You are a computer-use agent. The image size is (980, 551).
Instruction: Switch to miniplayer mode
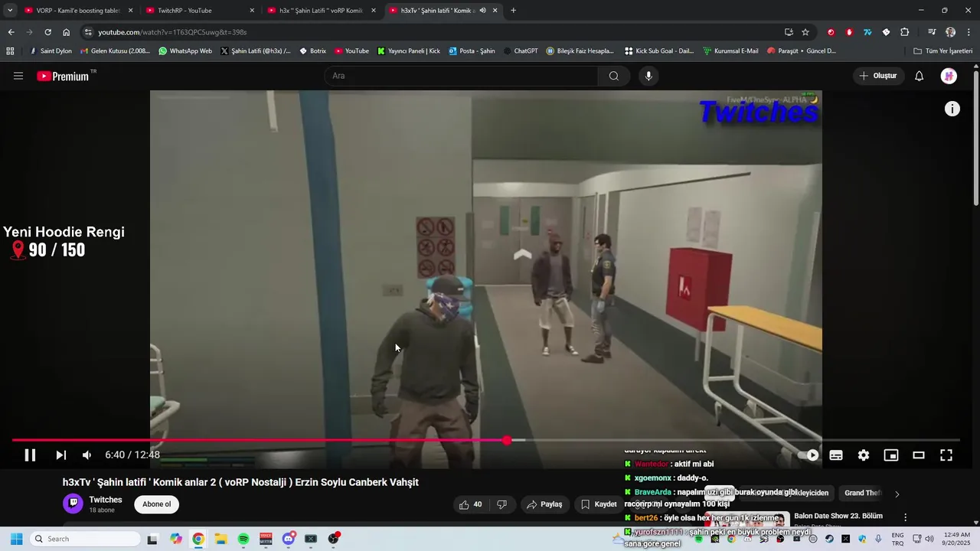click(891, 455)
